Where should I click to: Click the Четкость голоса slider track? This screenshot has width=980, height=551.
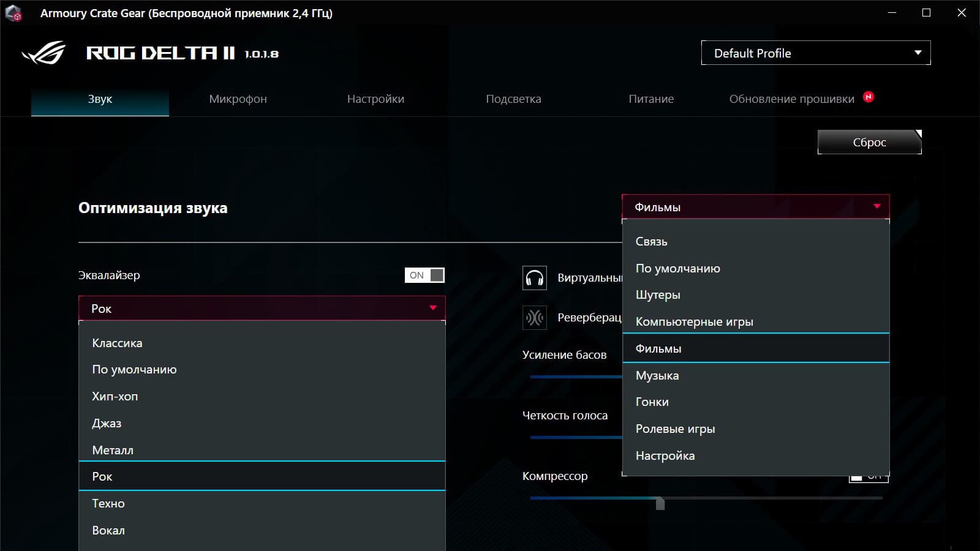click(x=576, y=437)
